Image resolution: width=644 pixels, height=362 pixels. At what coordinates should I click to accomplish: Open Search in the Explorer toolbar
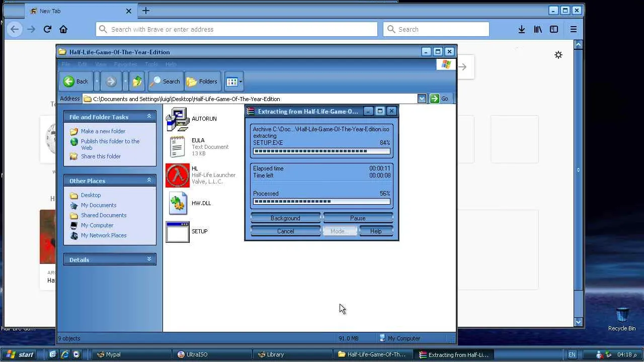[x=165, y=81]
